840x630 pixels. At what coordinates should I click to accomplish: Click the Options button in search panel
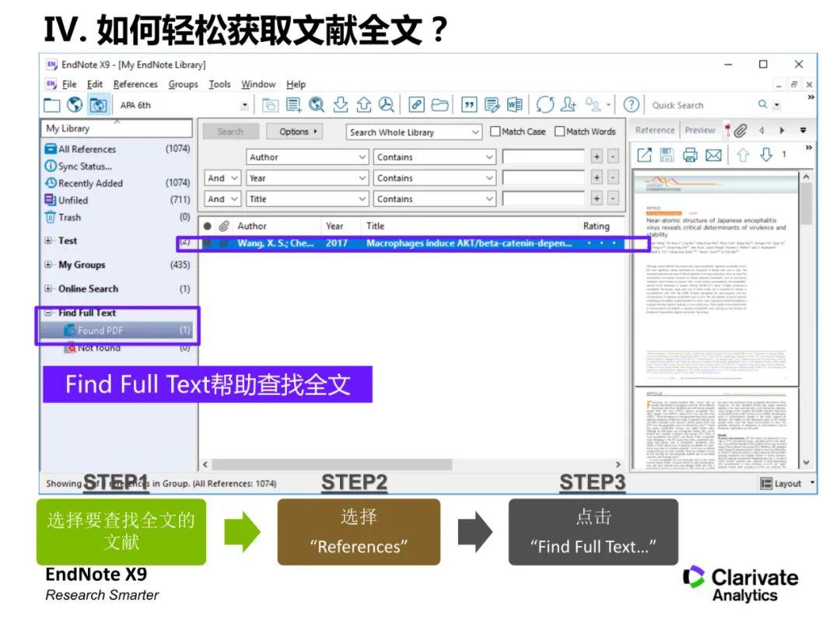pos(294,131)
